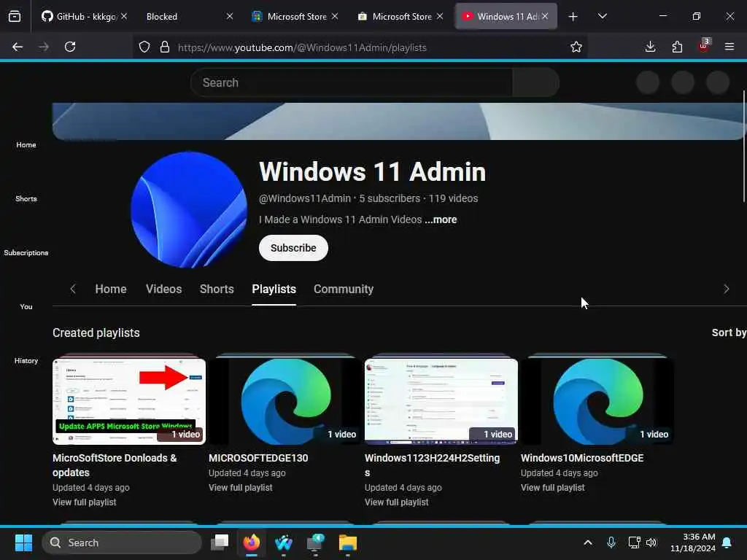Click the YouTube search field

[x=352, y=82]
